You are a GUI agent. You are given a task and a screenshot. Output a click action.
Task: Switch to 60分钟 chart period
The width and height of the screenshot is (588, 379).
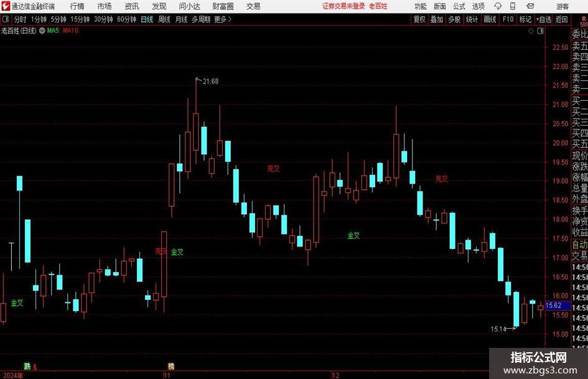[126, 19]
